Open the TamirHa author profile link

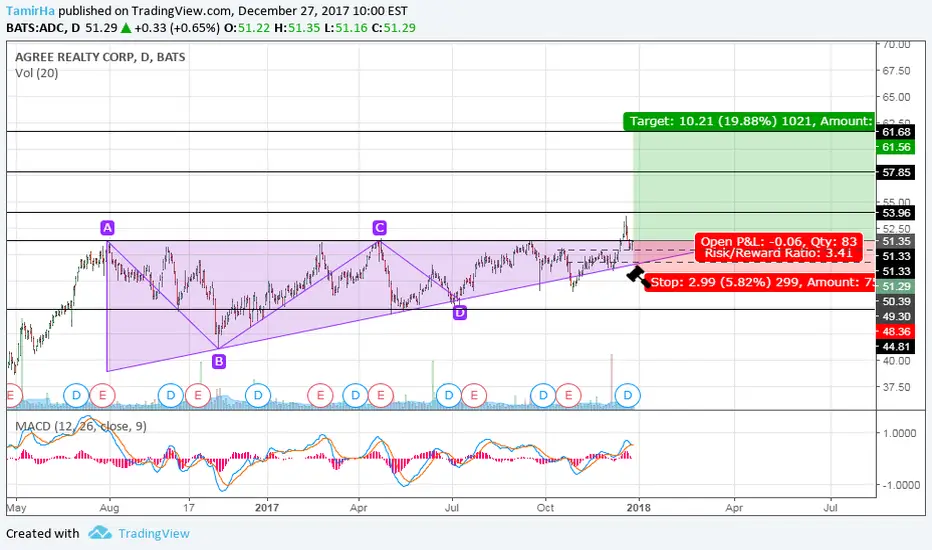(31, 11)
